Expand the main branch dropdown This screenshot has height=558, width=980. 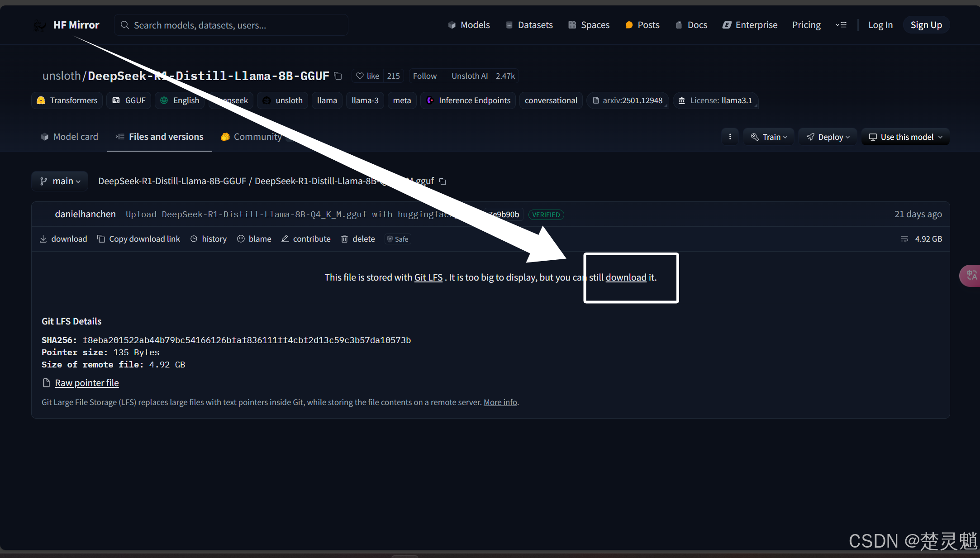(60, 181)
